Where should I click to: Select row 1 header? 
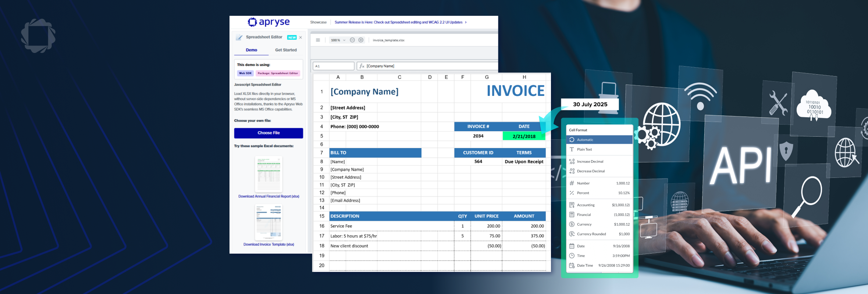pos(321,92)
